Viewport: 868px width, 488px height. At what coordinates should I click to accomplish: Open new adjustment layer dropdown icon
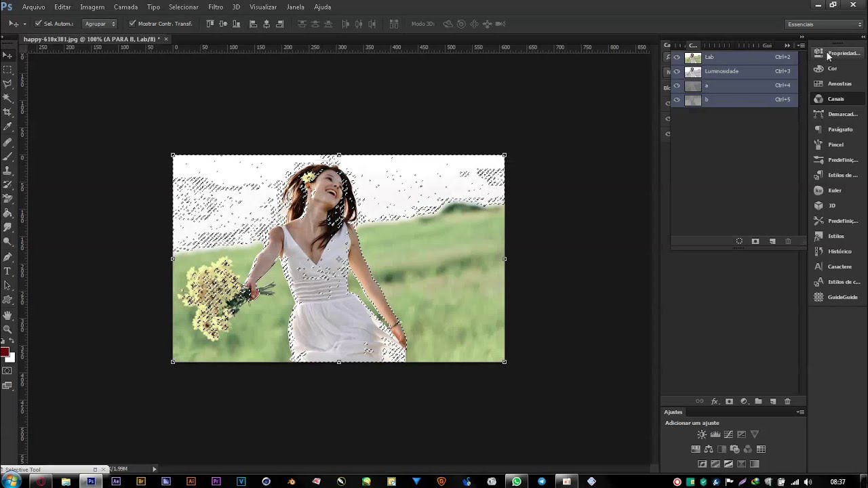[x=744, y=401]
